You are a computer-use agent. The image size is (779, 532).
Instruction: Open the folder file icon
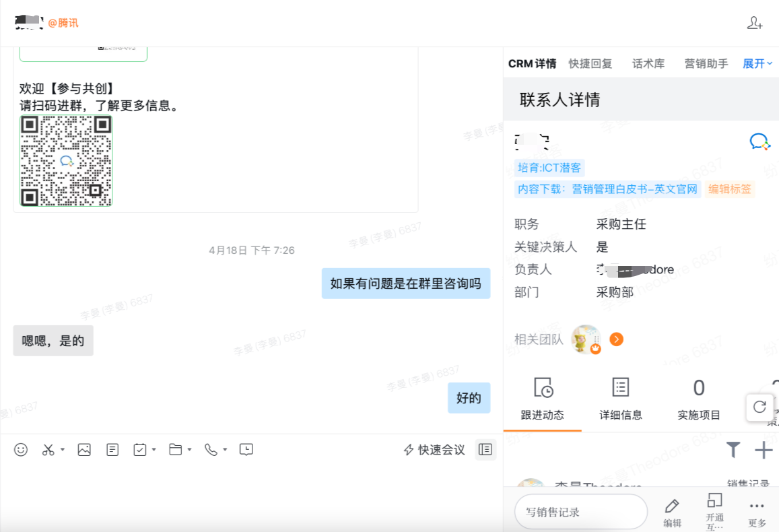tap(175, 450)
